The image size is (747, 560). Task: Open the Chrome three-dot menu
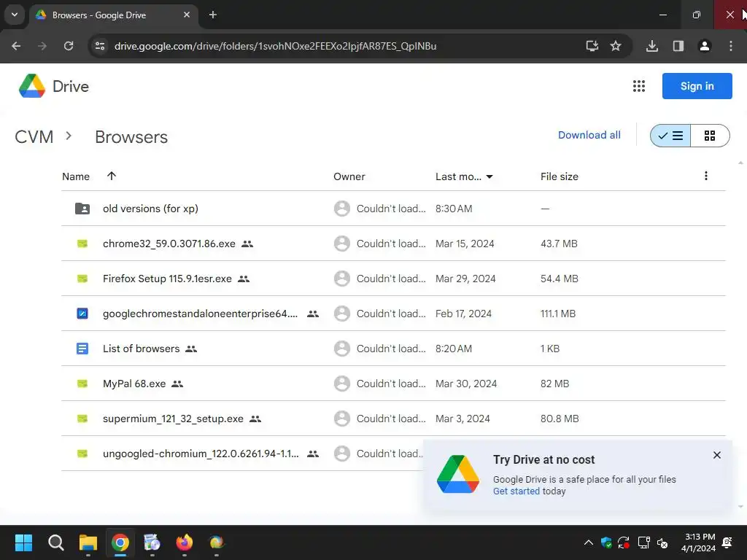731,46
